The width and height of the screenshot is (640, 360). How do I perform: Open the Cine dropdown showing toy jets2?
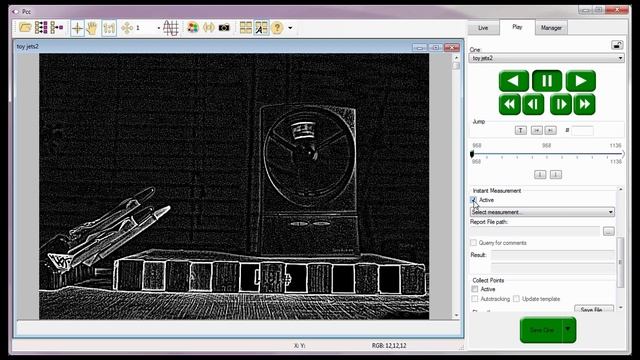pos(546,58)
